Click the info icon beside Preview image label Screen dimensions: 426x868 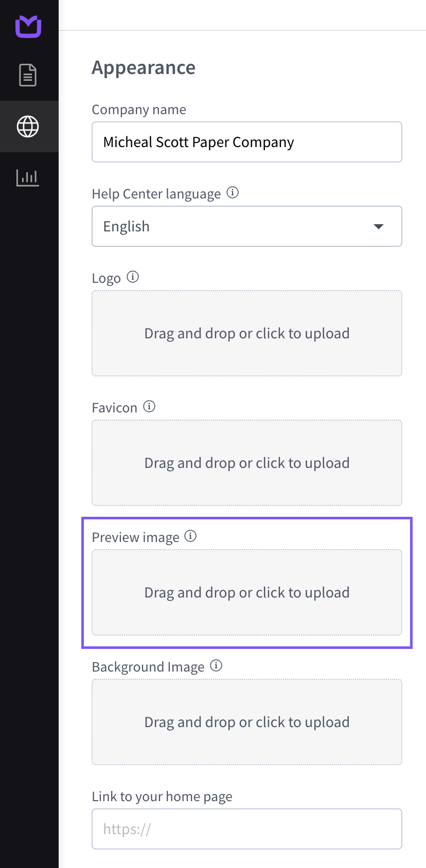190,536
